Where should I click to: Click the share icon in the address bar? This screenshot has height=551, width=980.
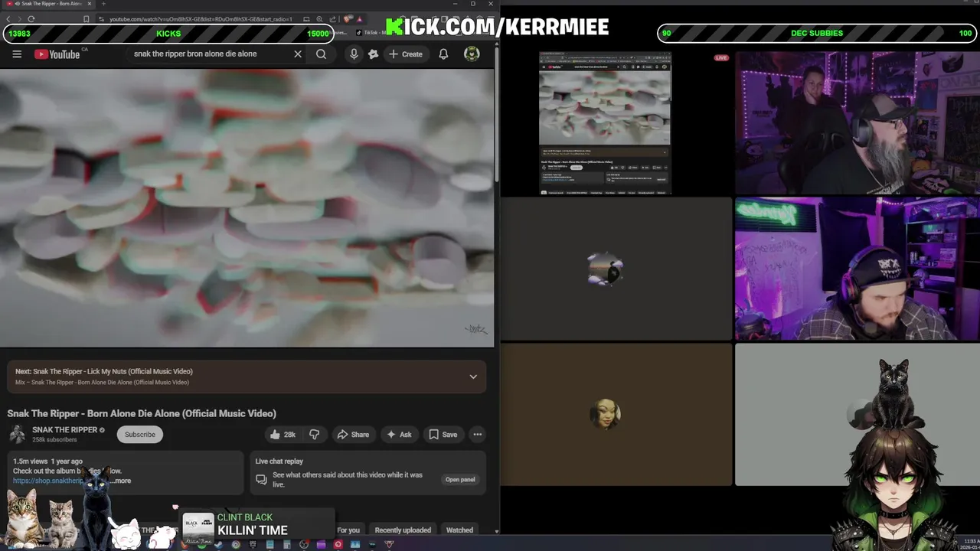[x=332, y=19]
